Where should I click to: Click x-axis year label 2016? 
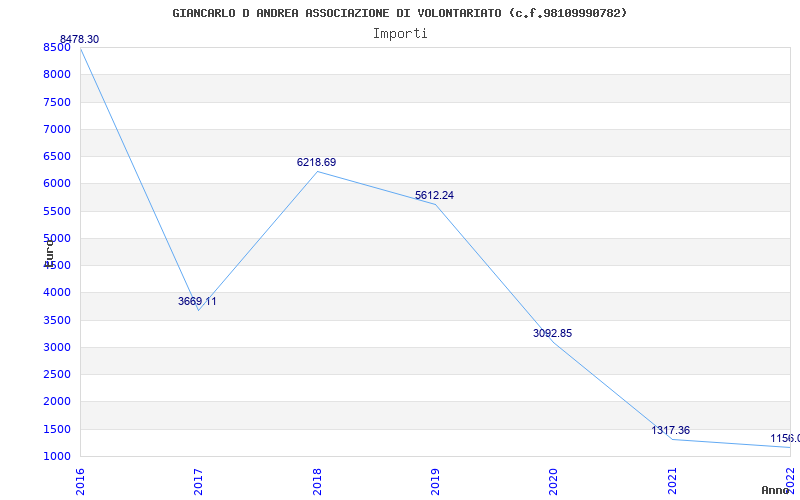pos(80,482)
